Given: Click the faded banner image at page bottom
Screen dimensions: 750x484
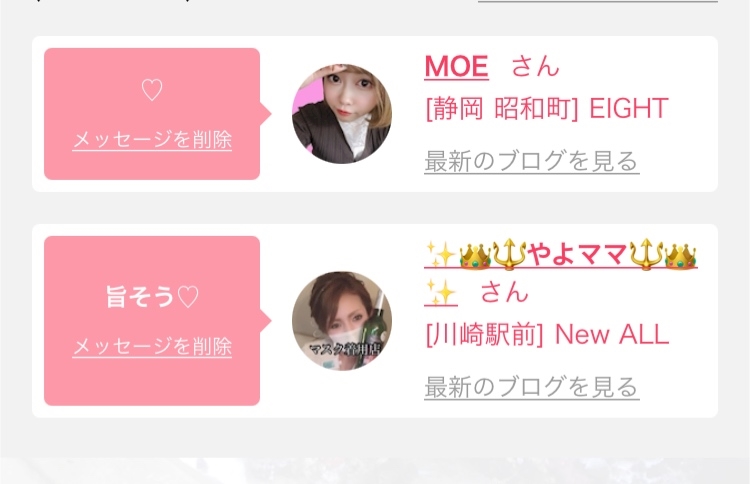Looking at the screenshot, I should tap(375, 471).
